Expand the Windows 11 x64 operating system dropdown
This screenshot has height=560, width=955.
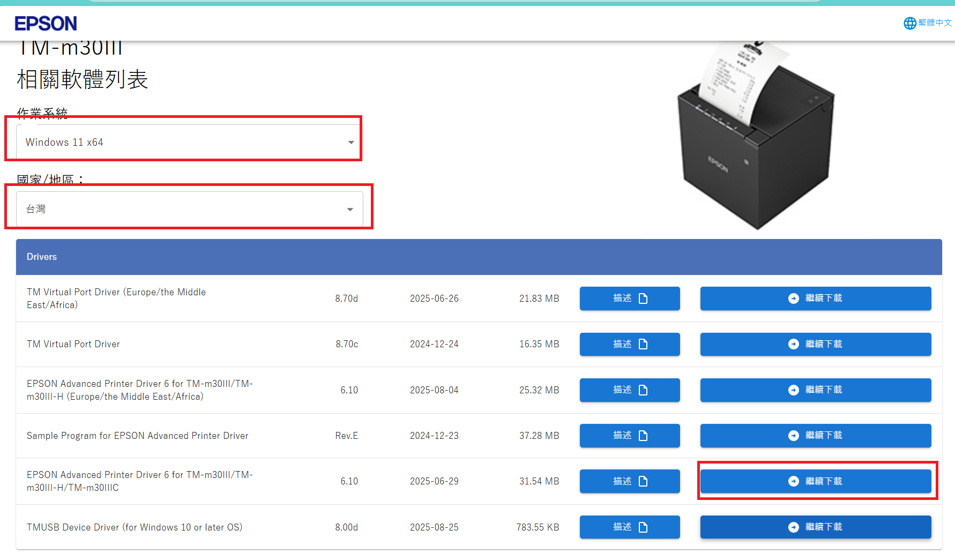click(x=189, y=142)
